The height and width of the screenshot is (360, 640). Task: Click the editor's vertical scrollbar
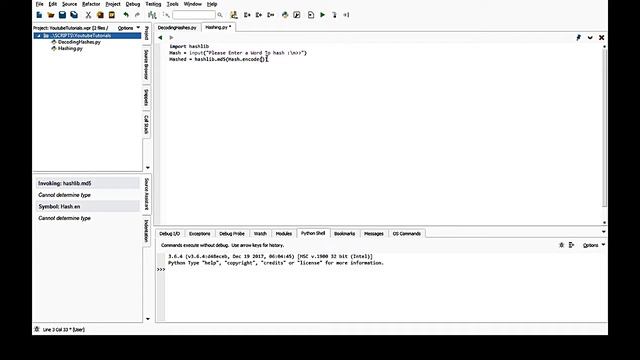point(604,127)
